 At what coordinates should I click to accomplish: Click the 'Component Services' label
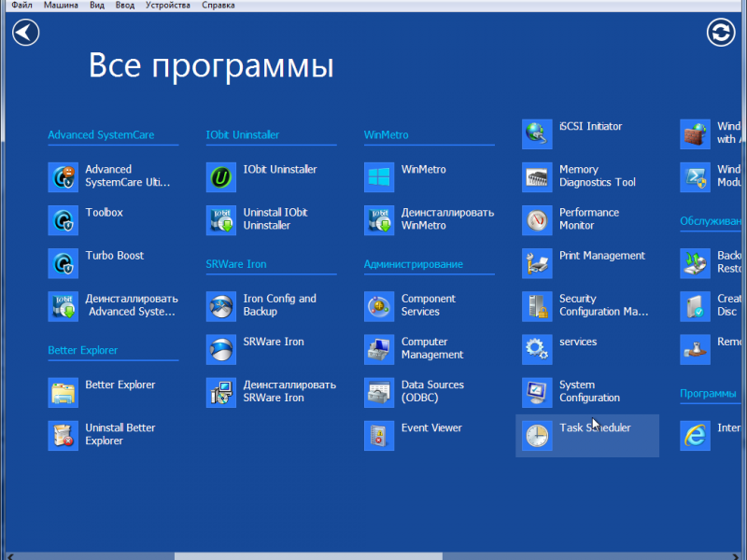point(429,305)
